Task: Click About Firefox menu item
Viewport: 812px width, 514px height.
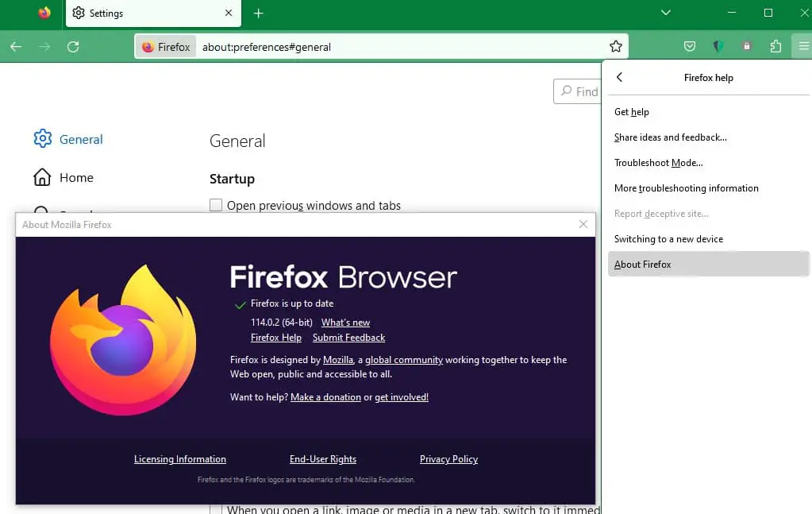Action: point(708,265)
